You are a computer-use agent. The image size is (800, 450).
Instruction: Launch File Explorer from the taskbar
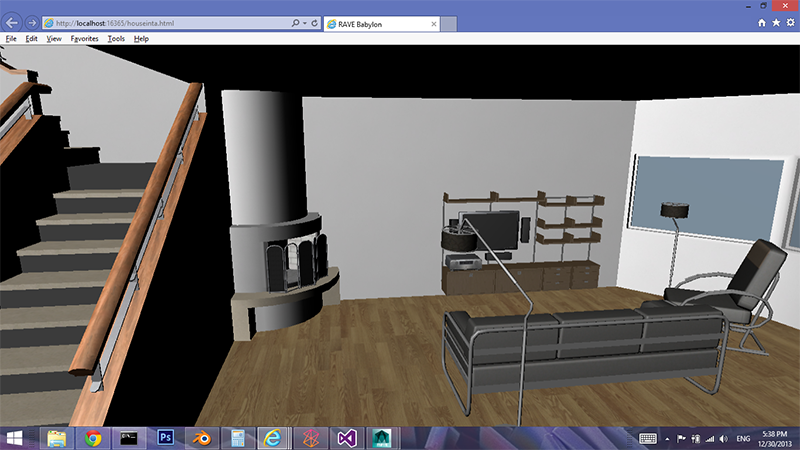tap(57, 438)
